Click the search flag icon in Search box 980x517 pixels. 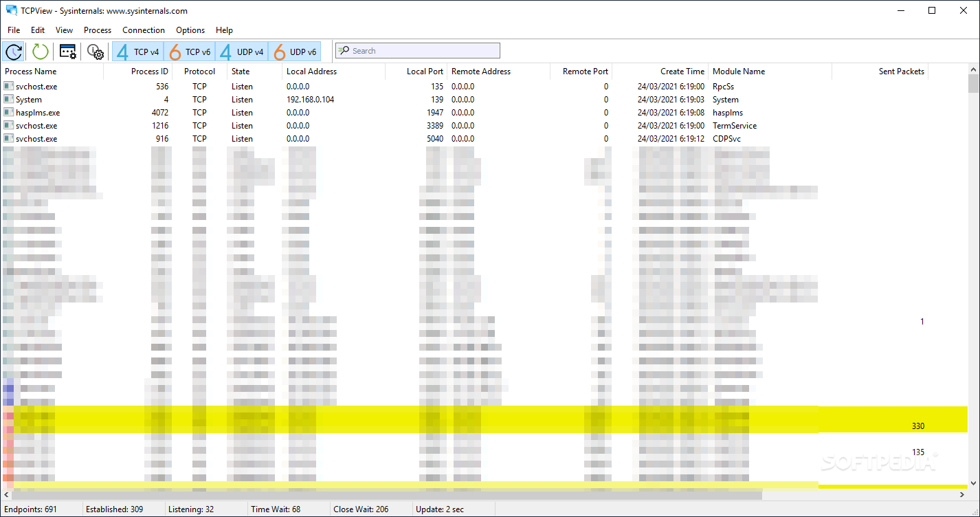point(344,51)
